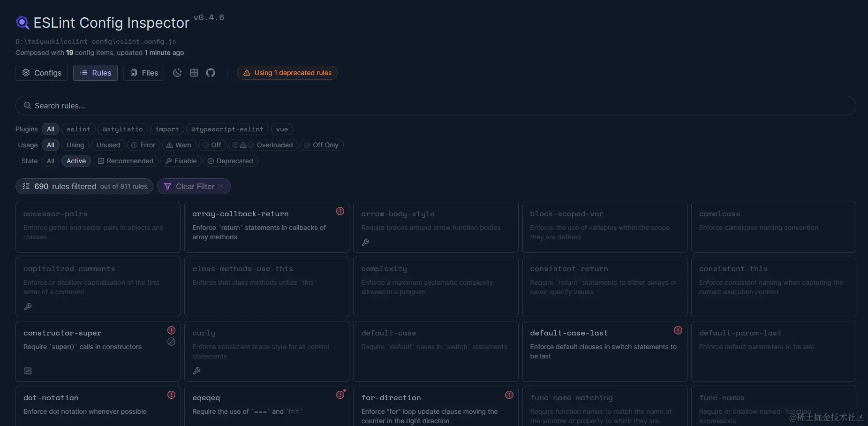Filter state by Fixable

click(181, 161)
